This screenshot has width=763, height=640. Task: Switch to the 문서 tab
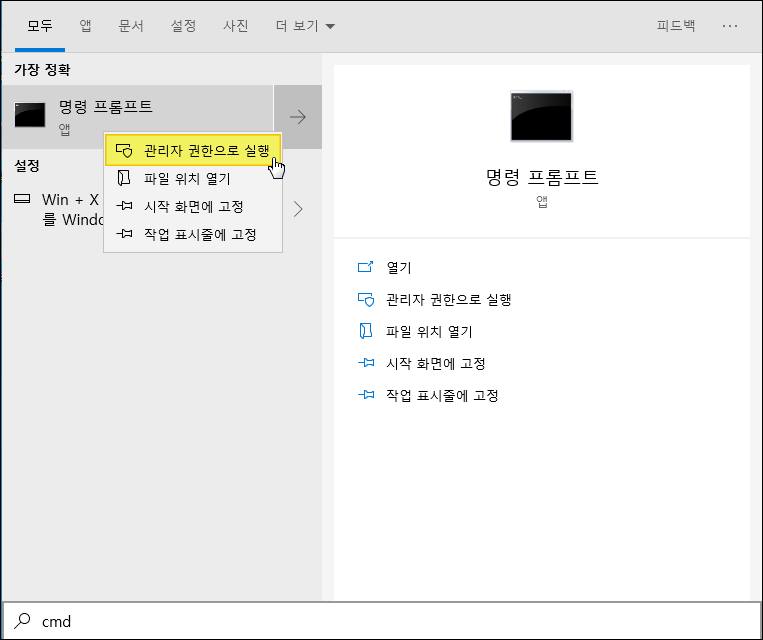click(131, 25)
